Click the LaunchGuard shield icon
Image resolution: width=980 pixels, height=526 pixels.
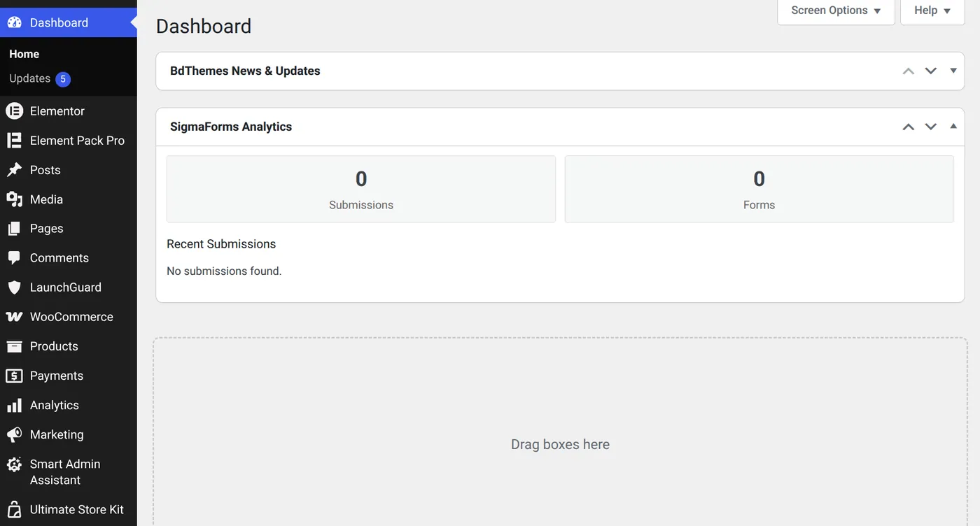click(x=14, y=287)
